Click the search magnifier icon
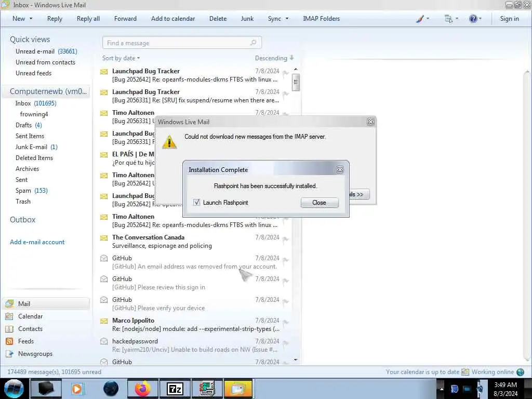532x399 pixels. tap(253, 43)
